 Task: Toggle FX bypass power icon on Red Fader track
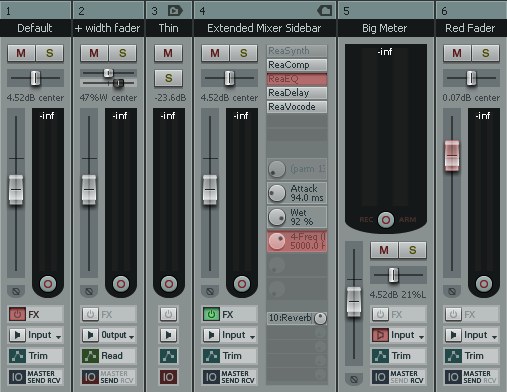(x=453, y=314)
